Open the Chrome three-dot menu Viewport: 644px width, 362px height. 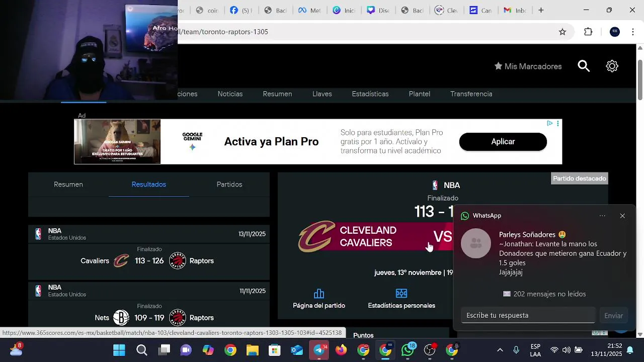coord(633,32)
